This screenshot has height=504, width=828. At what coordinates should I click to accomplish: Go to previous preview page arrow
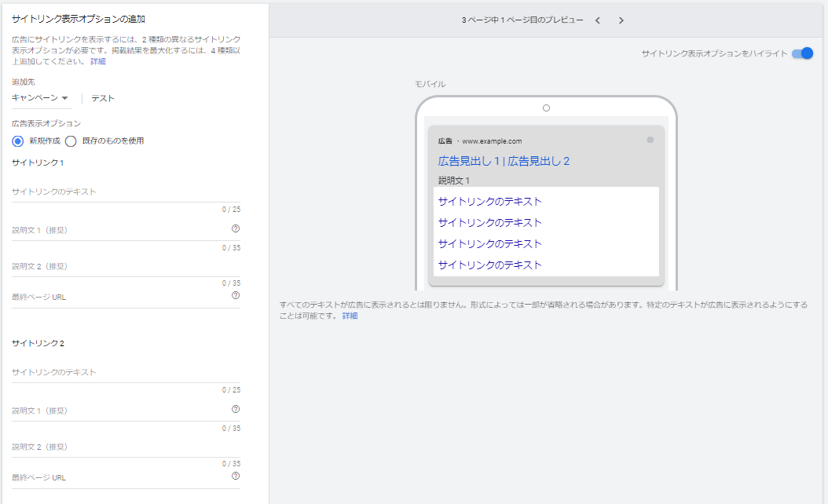(597, 20)
